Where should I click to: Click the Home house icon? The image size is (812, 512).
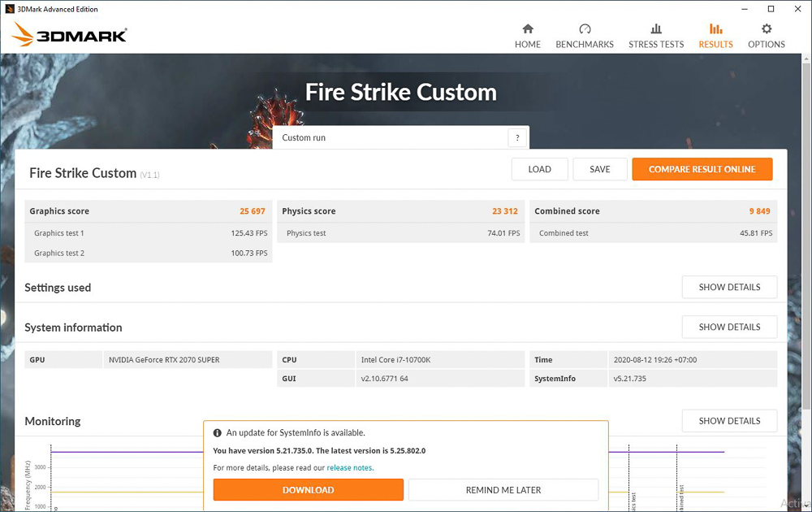coord(528,28)
